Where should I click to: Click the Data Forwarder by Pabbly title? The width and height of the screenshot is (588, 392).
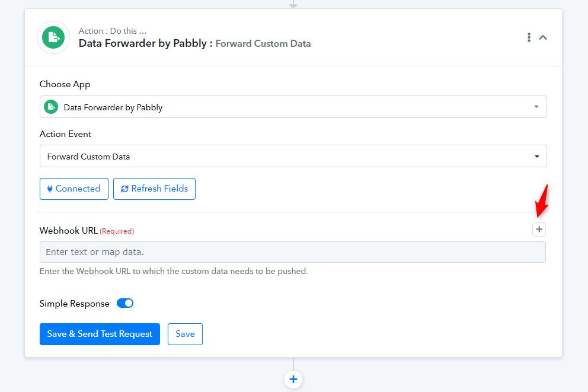click(x=142, y=43)
